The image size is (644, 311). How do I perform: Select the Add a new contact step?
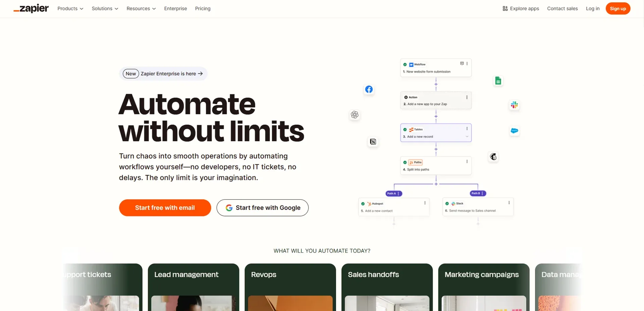394,207
